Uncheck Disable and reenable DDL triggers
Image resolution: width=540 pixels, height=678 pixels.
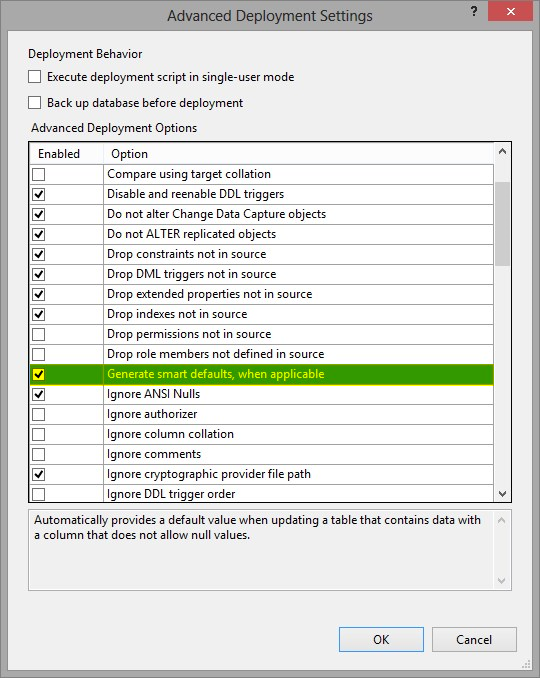coord(38,194)
